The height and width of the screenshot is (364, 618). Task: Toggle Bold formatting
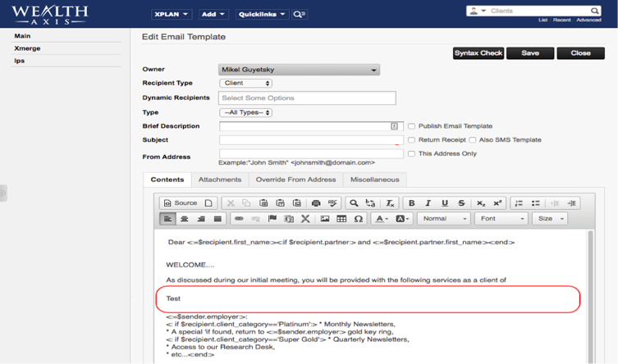(411, 203)
